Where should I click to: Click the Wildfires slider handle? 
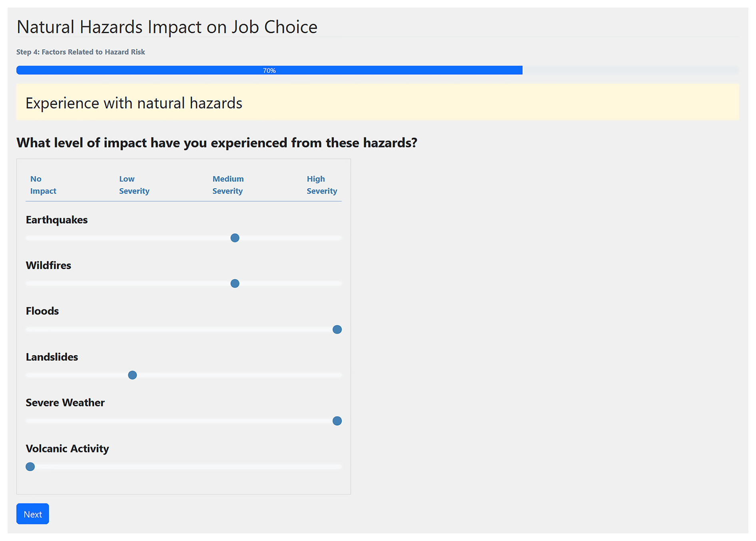pyautogui.click(x=235, y=284)
